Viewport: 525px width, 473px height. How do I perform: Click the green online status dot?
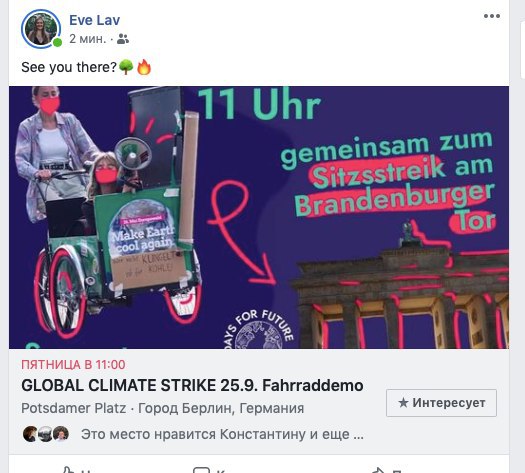point(58,43)
